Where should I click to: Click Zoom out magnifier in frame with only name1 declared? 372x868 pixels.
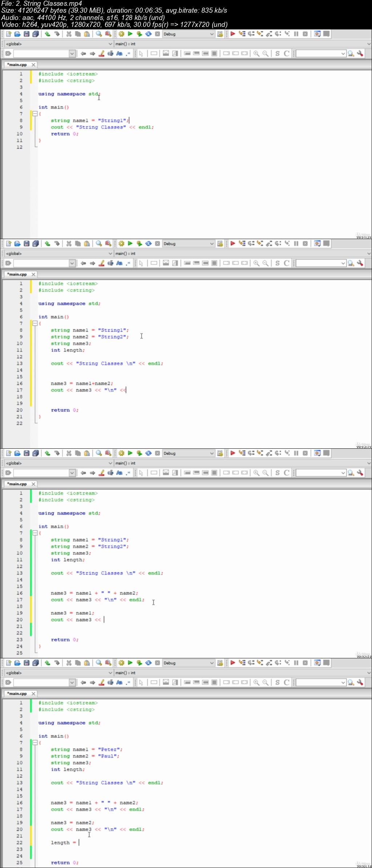point(266,53)
